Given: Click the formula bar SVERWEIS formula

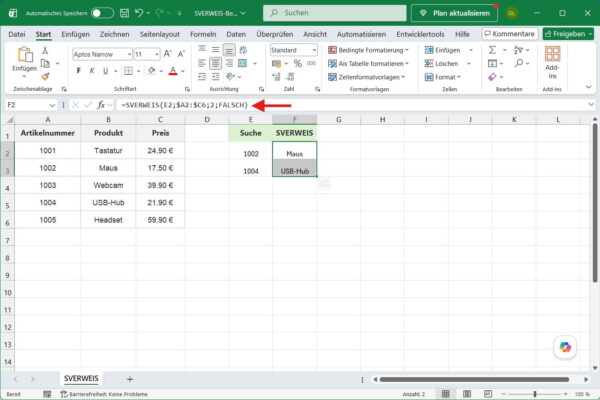Looking at the screenshot, I should [185, 105].
